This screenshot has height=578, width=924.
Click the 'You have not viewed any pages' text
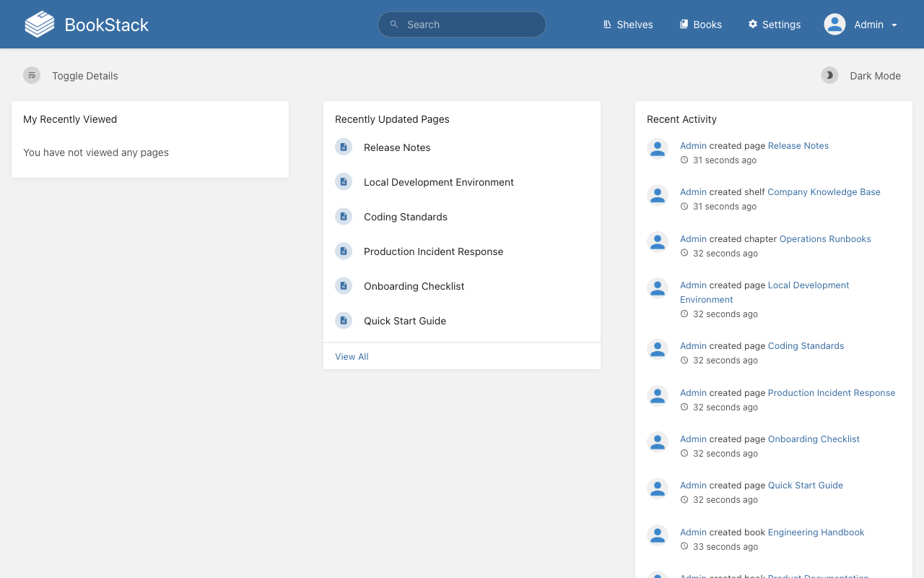coord(96,152)
